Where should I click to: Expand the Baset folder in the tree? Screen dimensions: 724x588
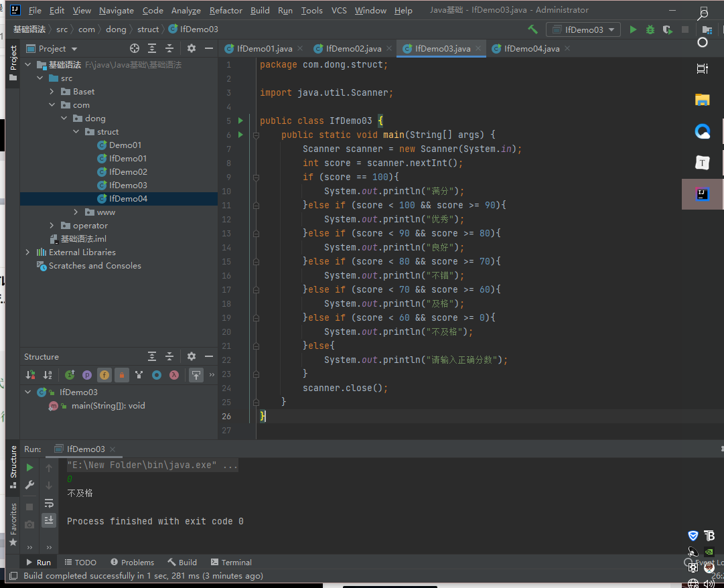(52, 92)
